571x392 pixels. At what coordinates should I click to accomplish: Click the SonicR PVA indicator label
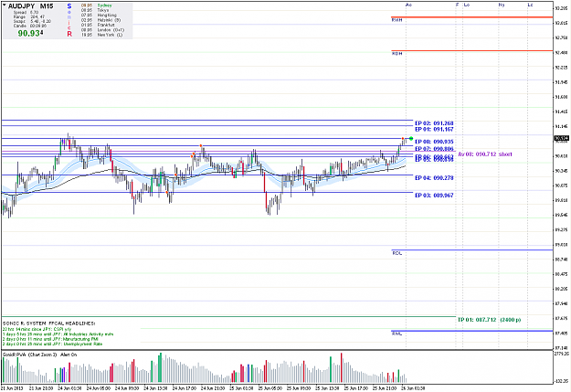30,355
